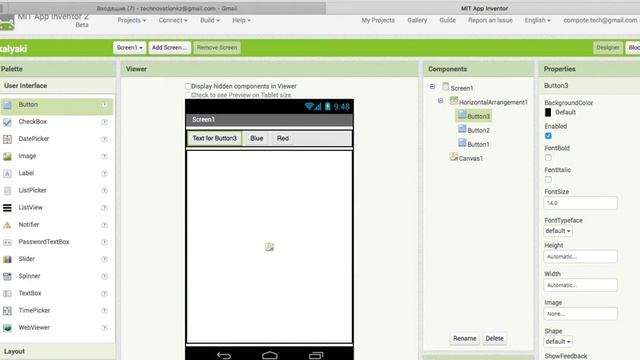This screenshot has height=360, width=640.
Task: Expand the Layout palette section
Action: (x=58, y=351)
